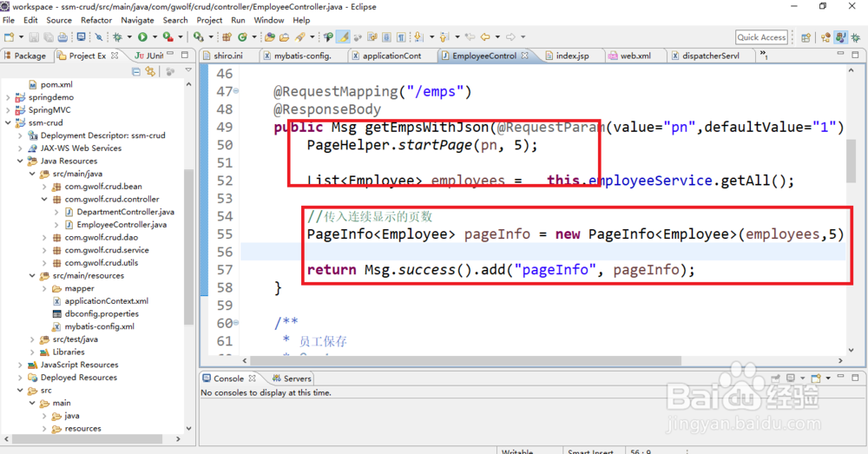Click the Forward navigation arrow

pyautogui.click(x=510, y=37)
